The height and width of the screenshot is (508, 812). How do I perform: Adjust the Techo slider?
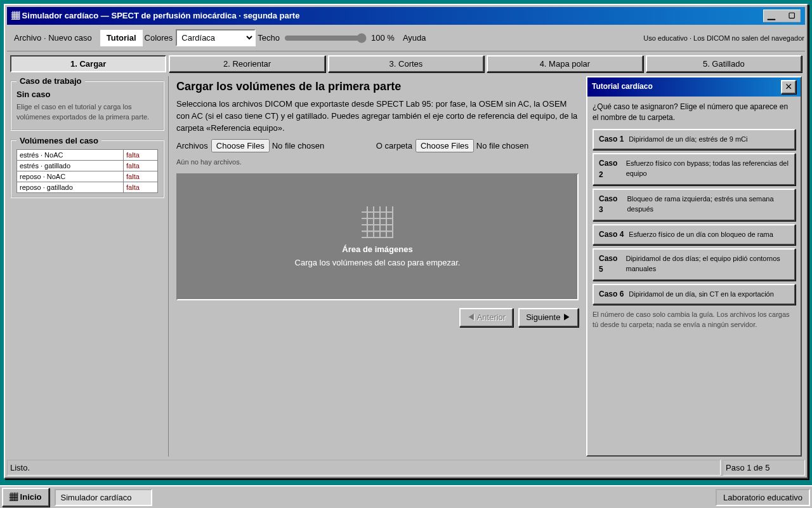[x=325, y=38]
